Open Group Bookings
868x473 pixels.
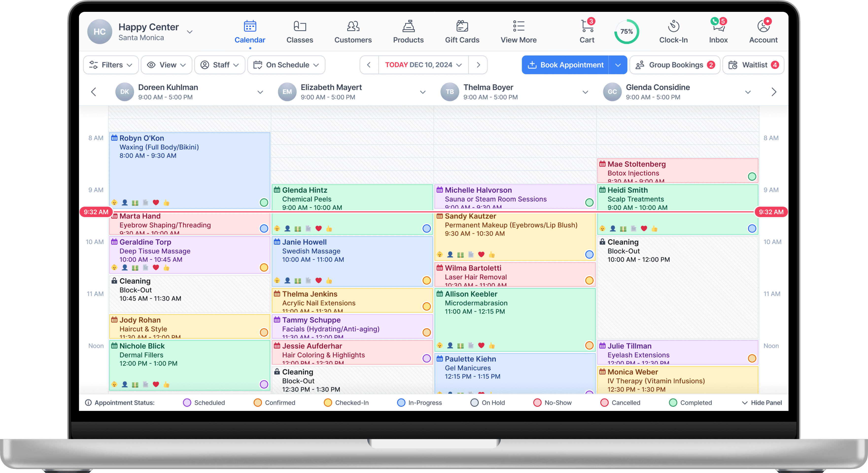click(x=675, y=65)
